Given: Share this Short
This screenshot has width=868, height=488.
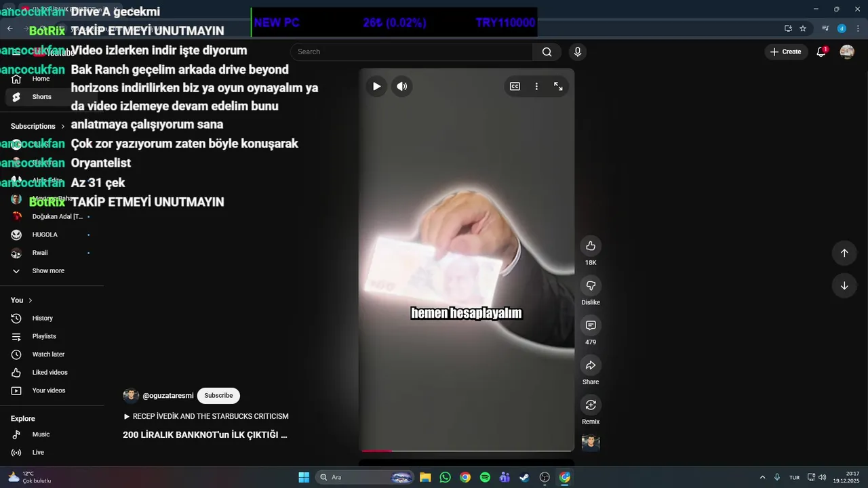Looking at the screenshot, I should pyautogui.click(x=591, y=365).
